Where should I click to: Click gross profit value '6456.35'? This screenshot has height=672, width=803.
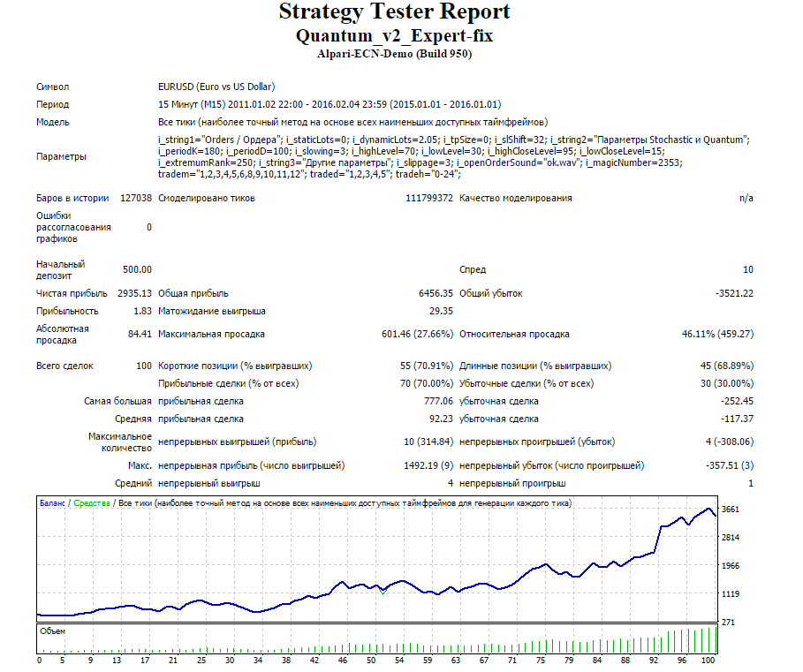pos(436,293)
